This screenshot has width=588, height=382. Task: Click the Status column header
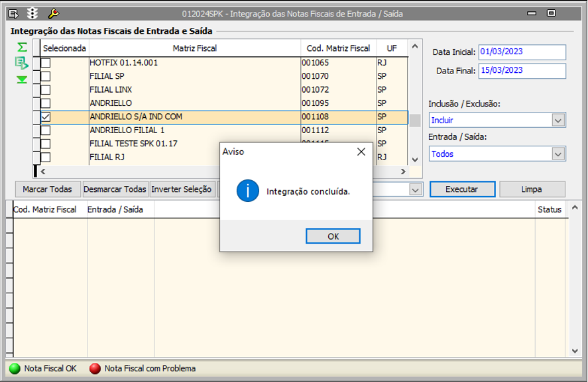click(x=549, y=209)
